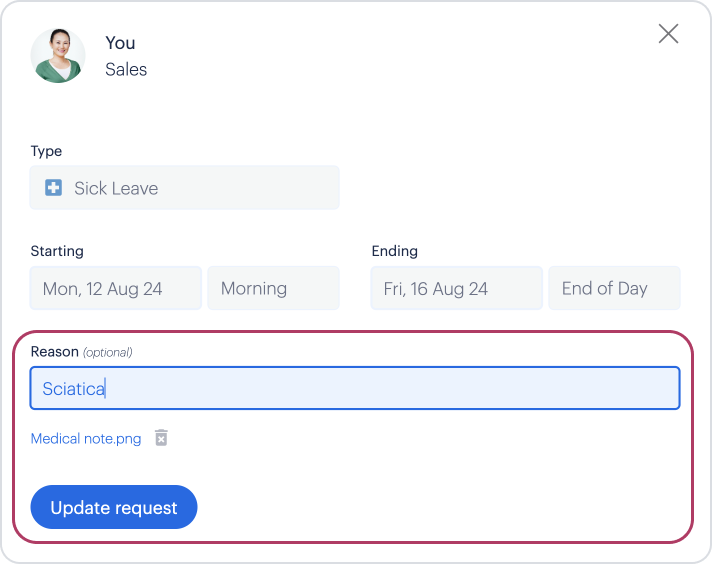Delete the Medical note.png attachment

pyautogui.click(x=161, y=438)
